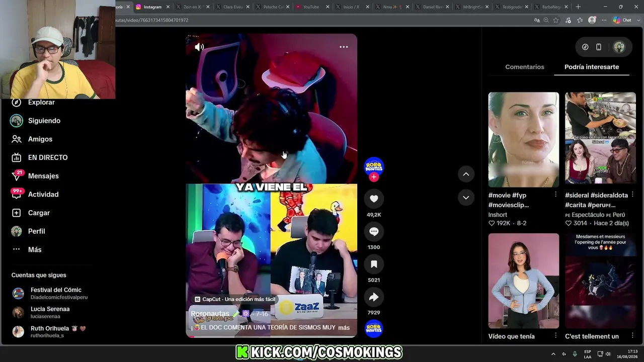Open options for the #movie #fyp video
Image resolution: width=644 pixels, height=362 pixels.
pyautogui.click(x=555, y=195)
